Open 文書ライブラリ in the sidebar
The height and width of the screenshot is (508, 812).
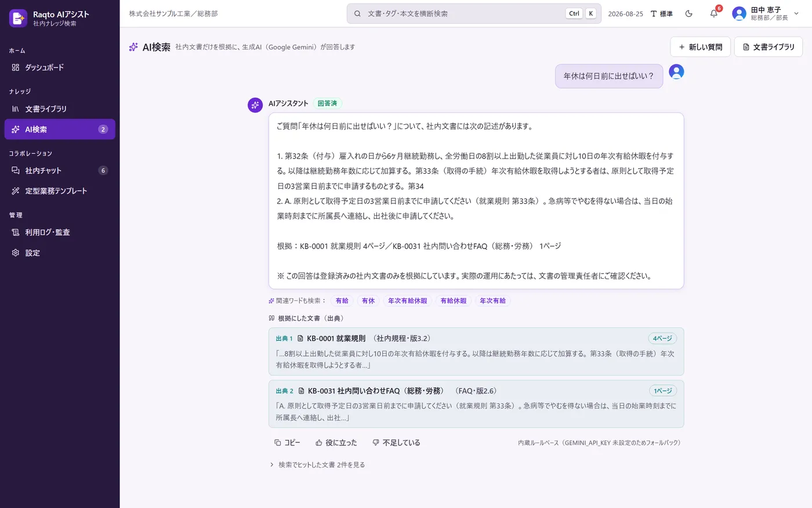coord(60,109)
